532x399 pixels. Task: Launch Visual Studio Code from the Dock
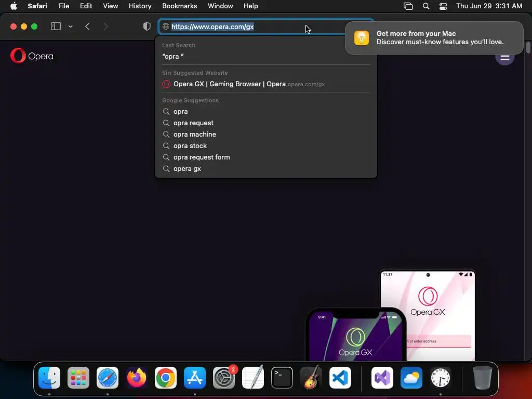pyautogui.click(x=340, y=378)
